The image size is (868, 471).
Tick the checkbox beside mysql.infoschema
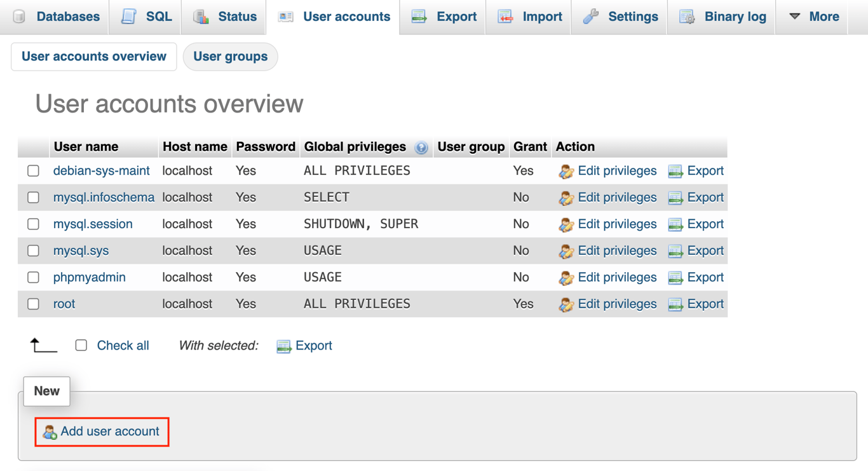33,197
